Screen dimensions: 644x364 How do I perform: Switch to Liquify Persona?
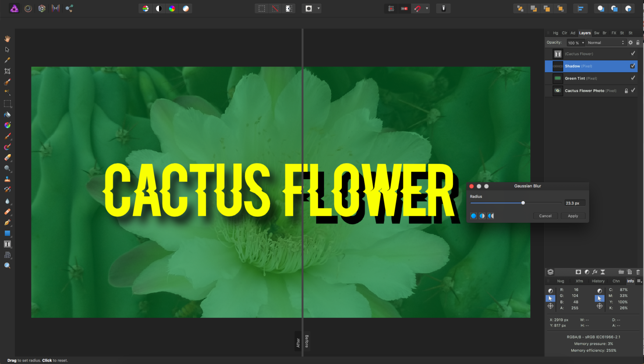click(x=28, y=8)
